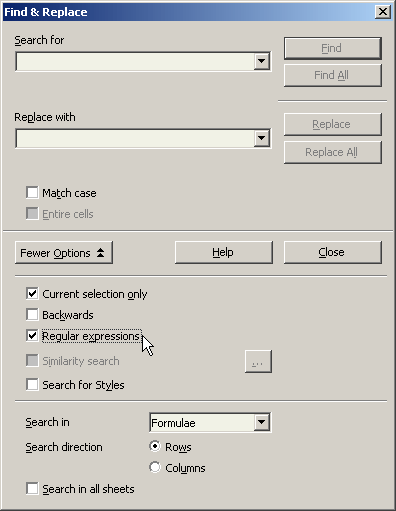This screenshot has width=396, height=511.
Task: Tick the Backwards checkbox
Action: [x=32, y=314]
